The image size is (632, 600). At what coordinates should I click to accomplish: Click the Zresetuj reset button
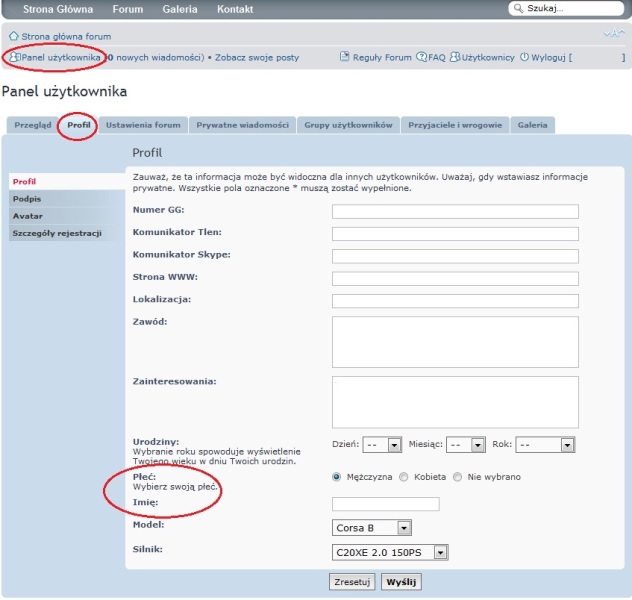352,581
